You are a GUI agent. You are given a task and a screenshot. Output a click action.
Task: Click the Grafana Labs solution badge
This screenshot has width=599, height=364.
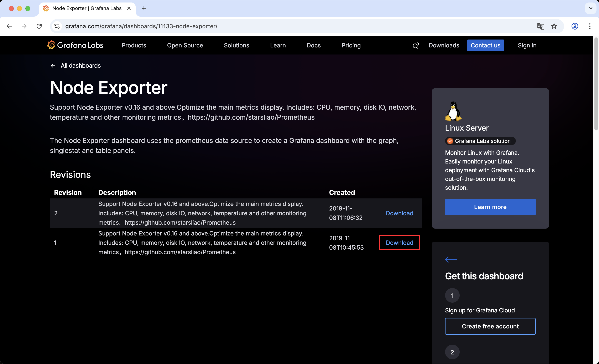480,141
